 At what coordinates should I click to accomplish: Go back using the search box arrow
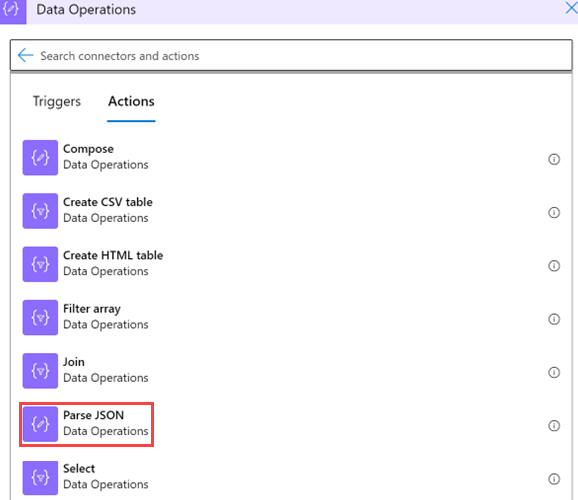[x=25, y=55]
